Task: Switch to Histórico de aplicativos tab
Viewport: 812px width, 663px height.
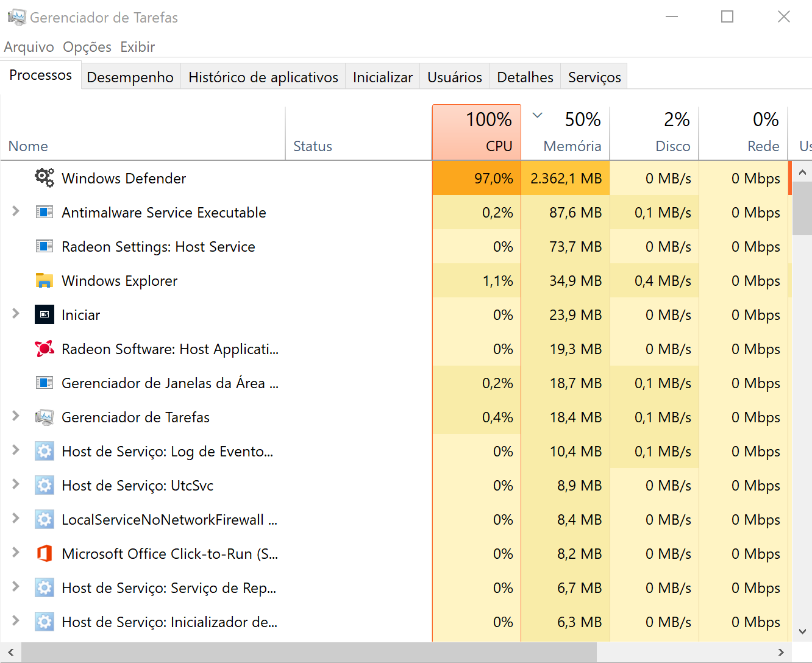Action: [x=263, y=77]
